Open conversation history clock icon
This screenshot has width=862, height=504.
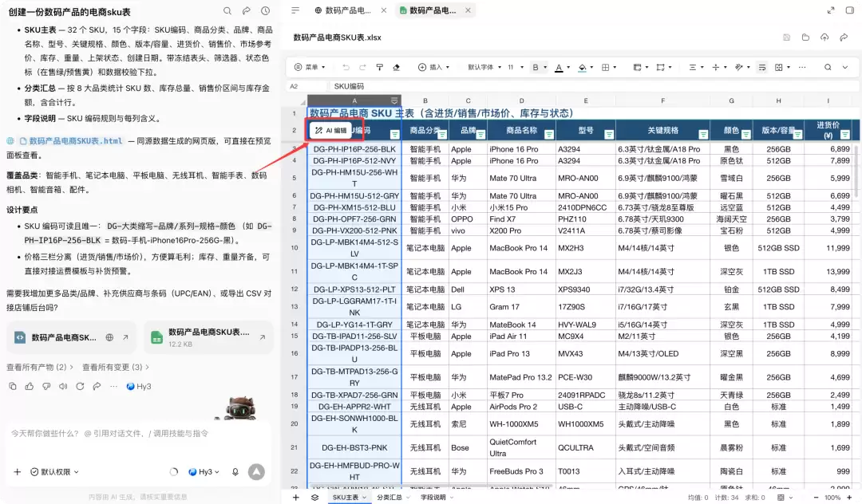tap(265, 11)
